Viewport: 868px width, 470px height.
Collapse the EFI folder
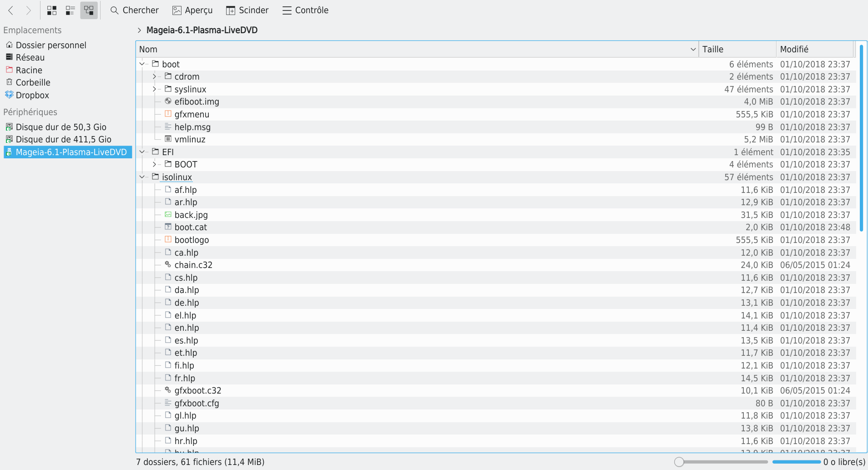(x=142, y=152)
